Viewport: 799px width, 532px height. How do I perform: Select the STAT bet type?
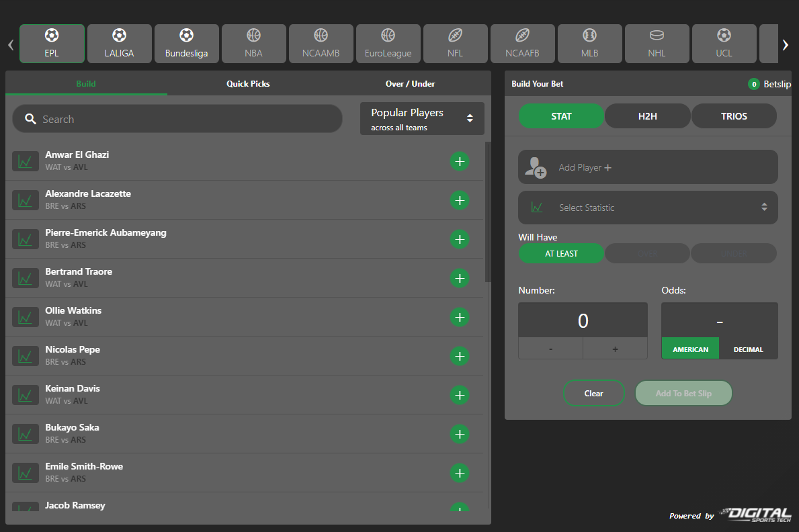click(x=561, y=116)
